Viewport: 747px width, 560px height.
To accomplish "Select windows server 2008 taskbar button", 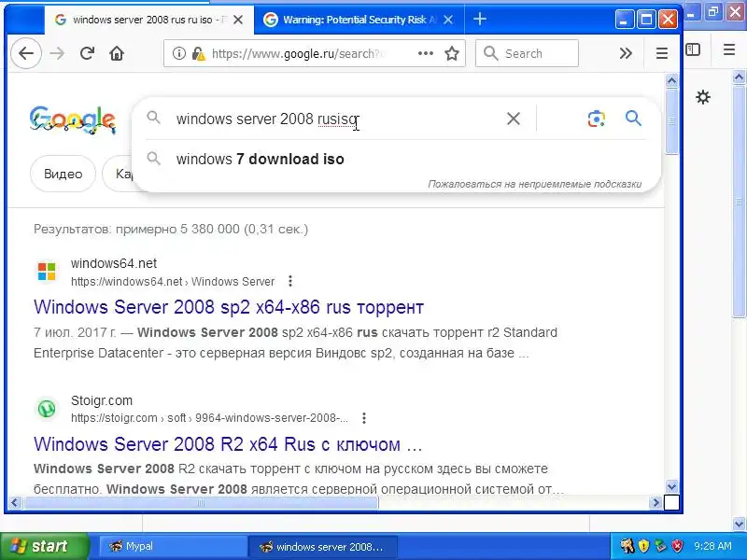I will tap(322, 546).
